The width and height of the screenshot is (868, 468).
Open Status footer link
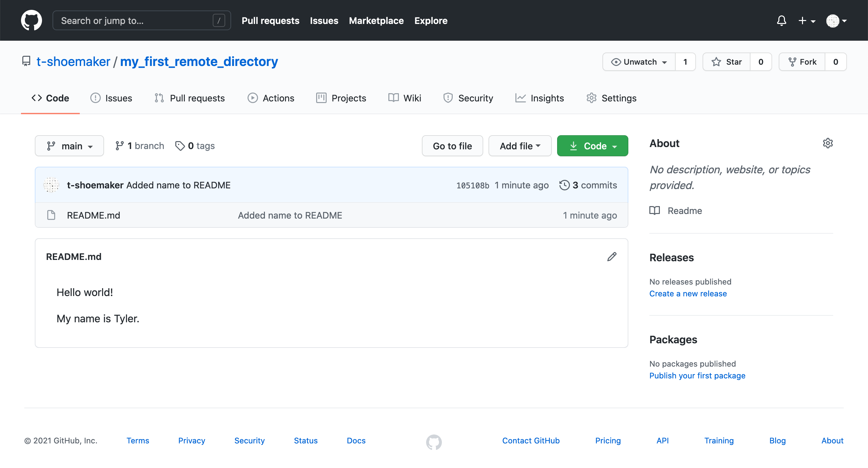pos(306,440)
